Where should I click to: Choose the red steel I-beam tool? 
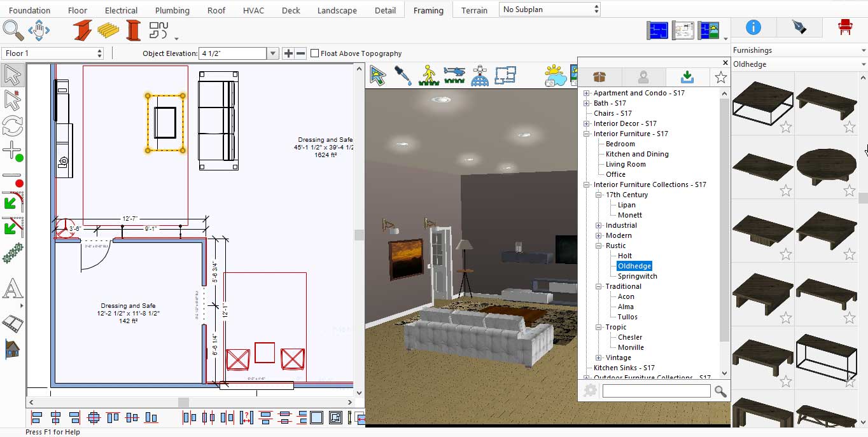(x=83, y=30)
